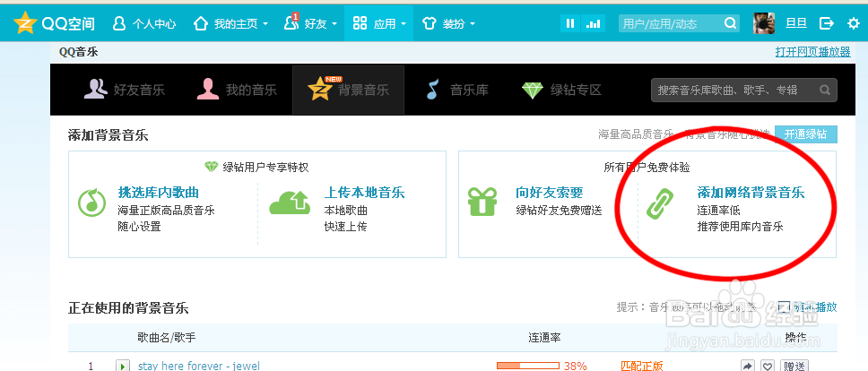Pause the background music player
Image resolution: width=868 pixels, height=371 pixels.
570,23
